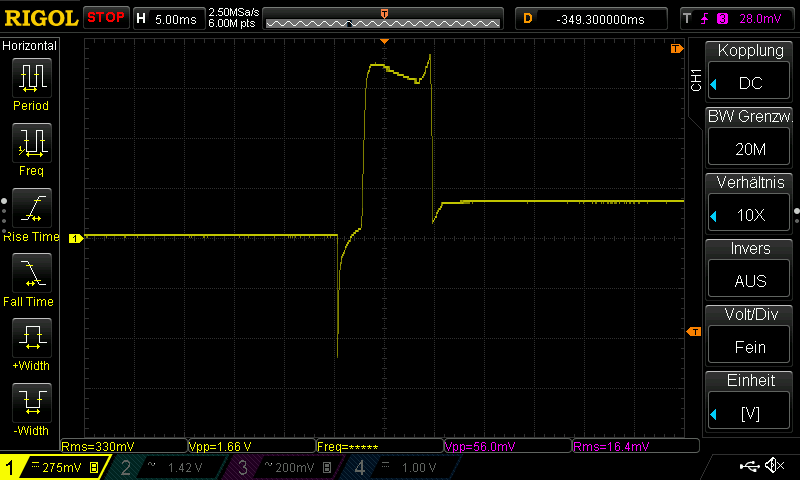Click the orange T marker at grid top-right
The image size is (800, 480).
[677, 48]
